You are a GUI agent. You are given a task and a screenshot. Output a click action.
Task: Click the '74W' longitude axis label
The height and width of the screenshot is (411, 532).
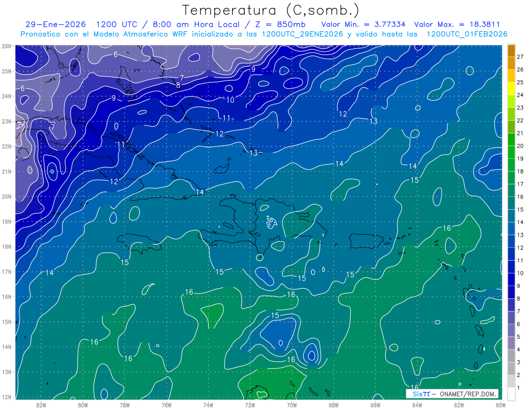(208, 405)
